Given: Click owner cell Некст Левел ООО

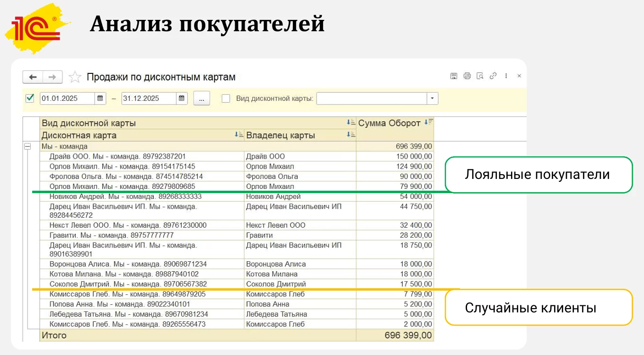Looking at the screenshot, I should point(300,225).
